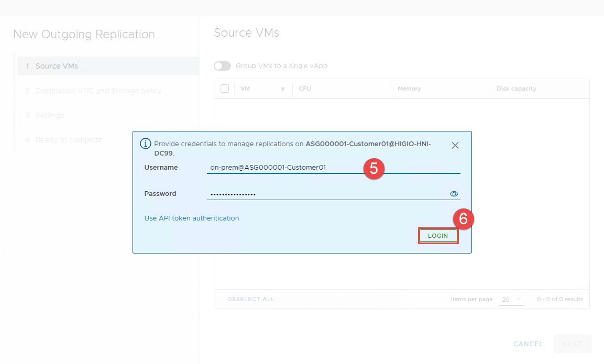Image resolution: width=604 pixels, height=364 pixels.
Task: Click DESELECT ALL below the table
Action: tap(251, 299)
